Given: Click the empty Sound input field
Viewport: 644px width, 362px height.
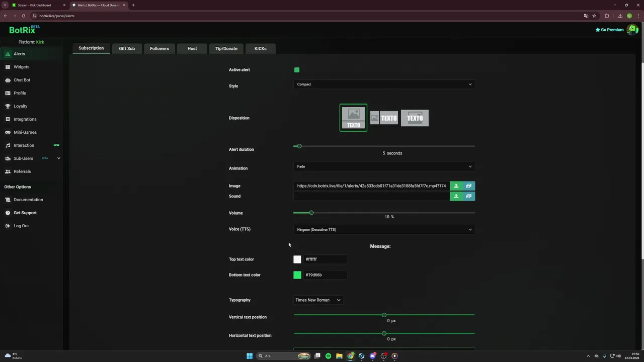Looking at the screenshot, I should click(x=371, y=196).
